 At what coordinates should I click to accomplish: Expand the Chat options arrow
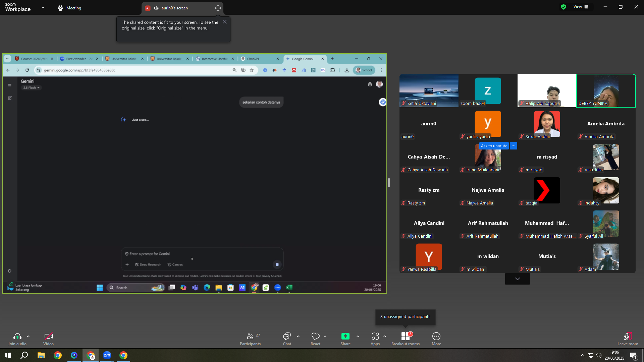tap(298, 336)
